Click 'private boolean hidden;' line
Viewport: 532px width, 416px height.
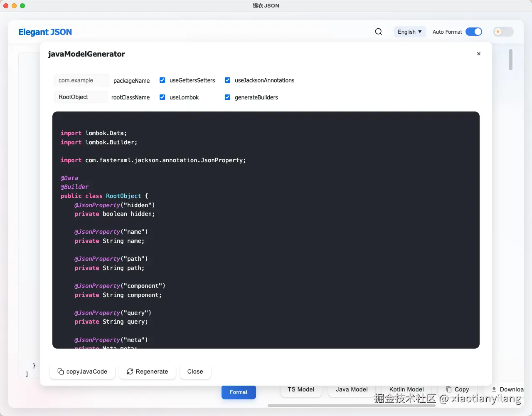tap(115, 214)
